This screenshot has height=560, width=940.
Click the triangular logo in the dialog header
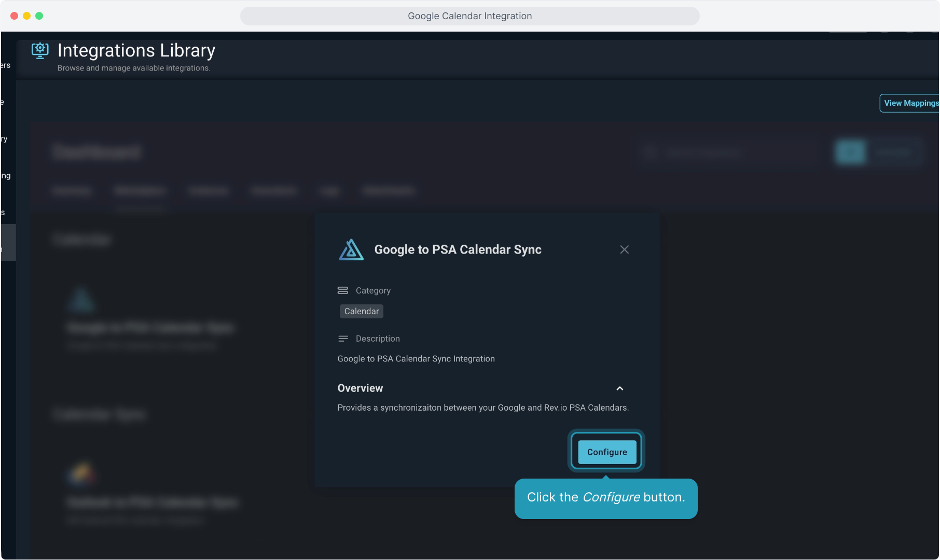[x=351, y=250]
